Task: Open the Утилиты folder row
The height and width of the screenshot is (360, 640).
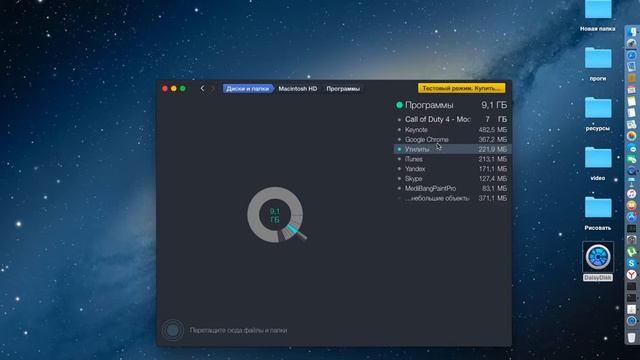Action: coord(452,149)
